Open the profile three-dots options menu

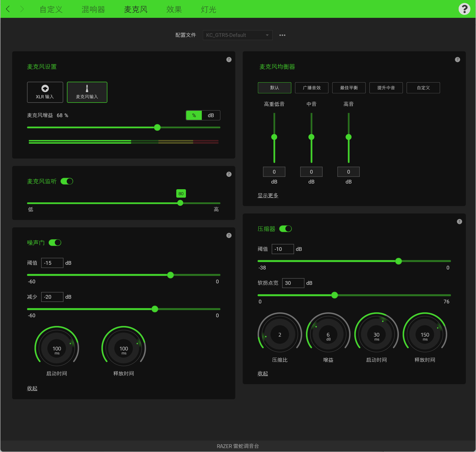click(282, 35)
